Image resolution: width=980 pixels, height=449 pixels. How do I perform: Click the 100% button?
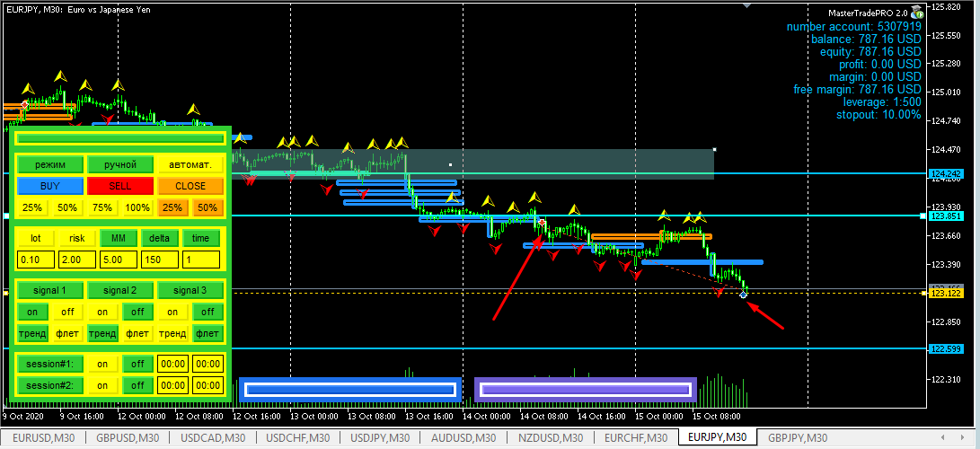137,207
